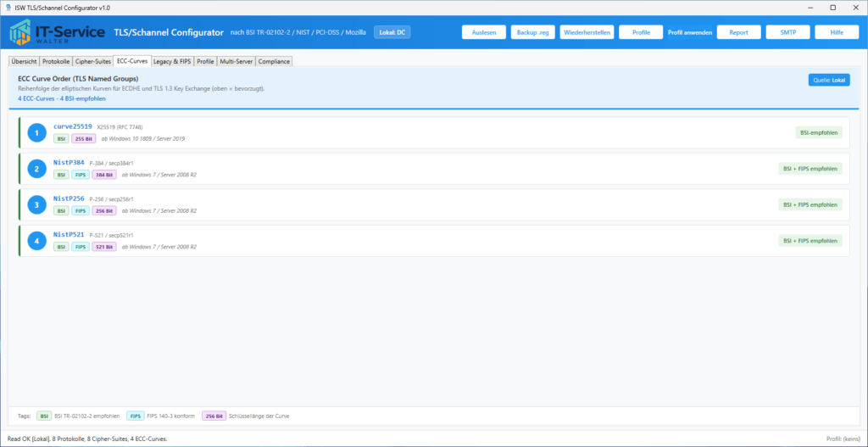Click the BSI tag on NistP256 row
Viewport: 868px width, 447px height.
tap(61, 211)
